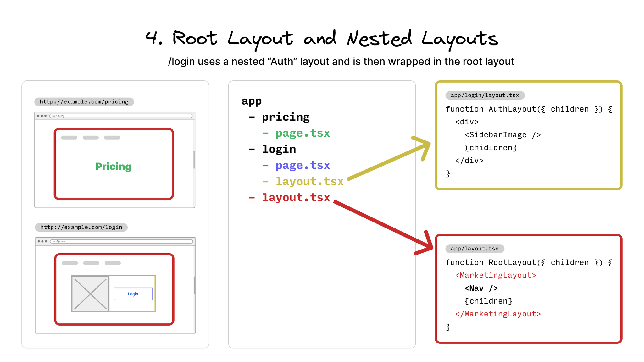Click the image placeholder in login mockup
The image size is (644, 362).
pyautogui.click(x=90, y=294)
